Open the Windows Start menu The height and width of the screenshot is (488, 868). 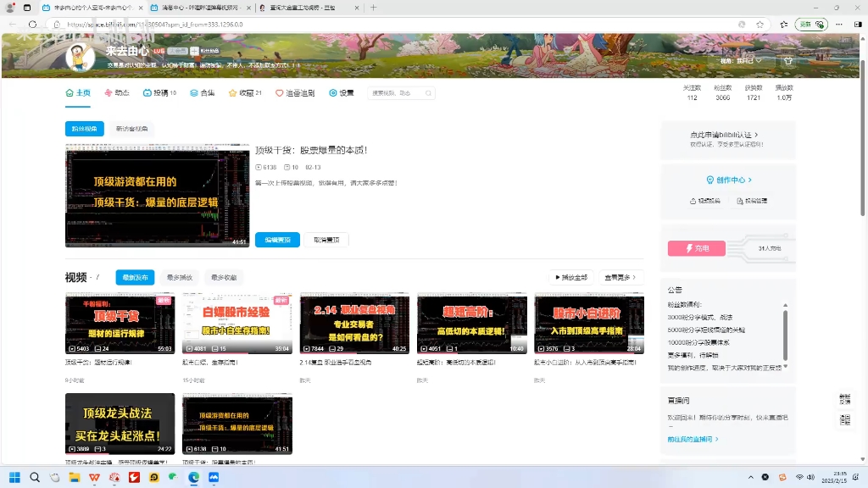(x=15, y=477)
